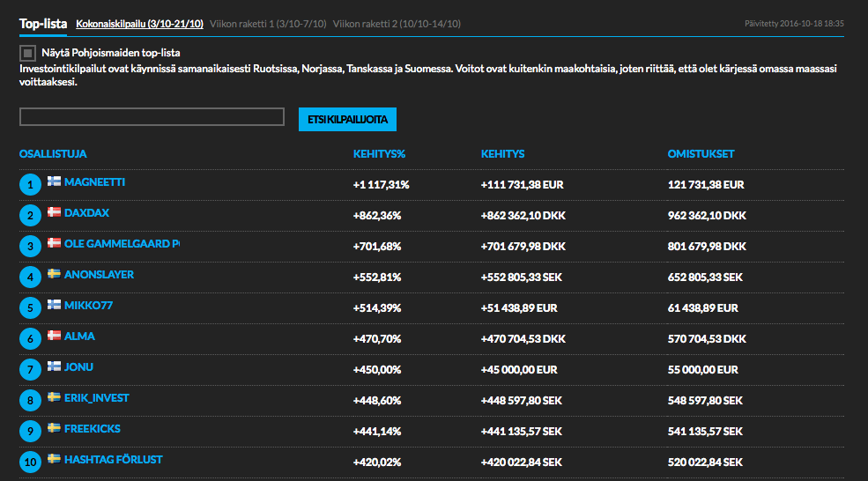Click rank badge 10 for HASHTAG FÖRLUST
Viewport: 868px width, 481px height.
pos(31,462)
